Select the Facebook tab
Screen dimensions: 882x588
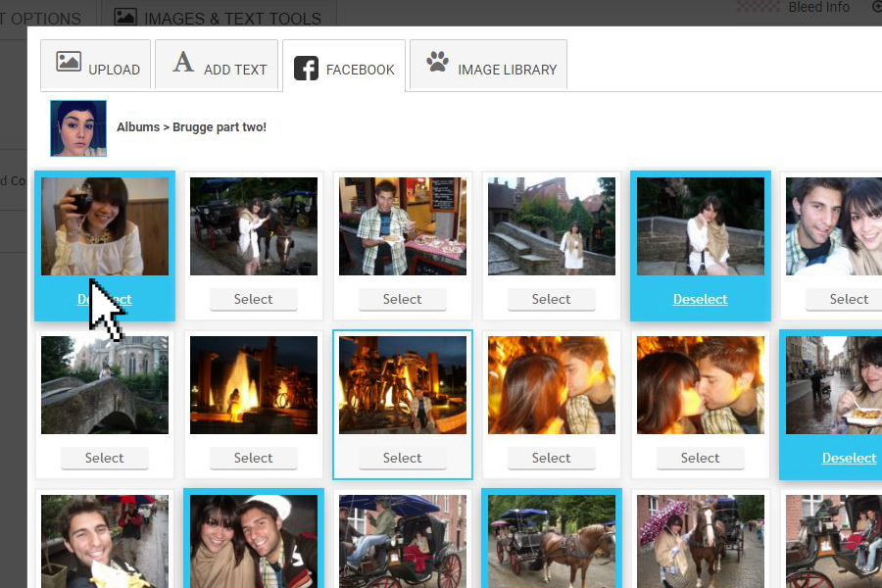pos(344,66)
